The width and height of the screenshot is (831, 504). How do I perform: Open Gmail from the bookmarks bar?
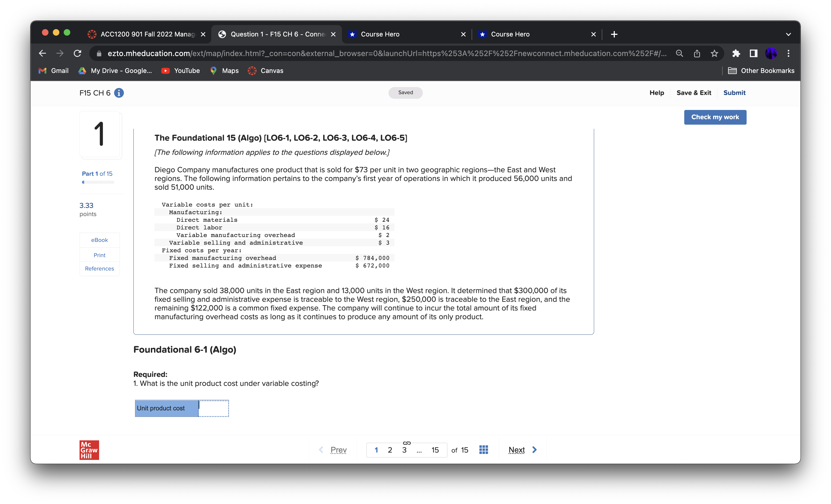[53, 70]
